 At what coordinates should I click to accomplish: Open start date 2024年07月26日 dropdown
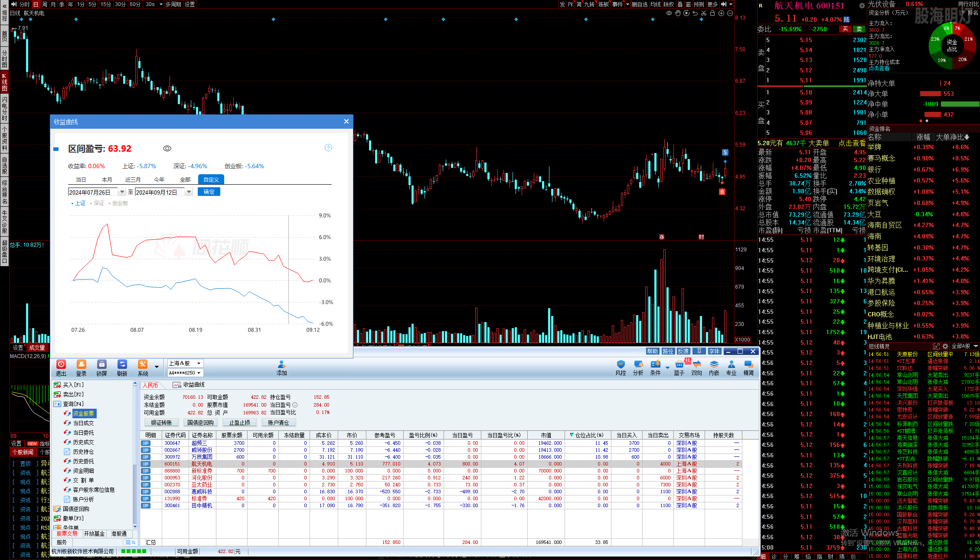pyautogui.click(x=122, y=192)
